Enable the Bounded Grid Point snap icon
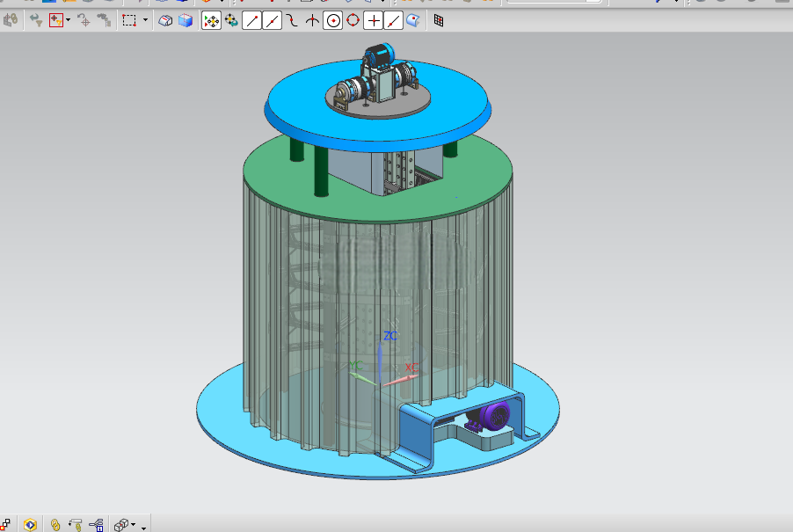 pyautogui.click(x=439, y=21)
